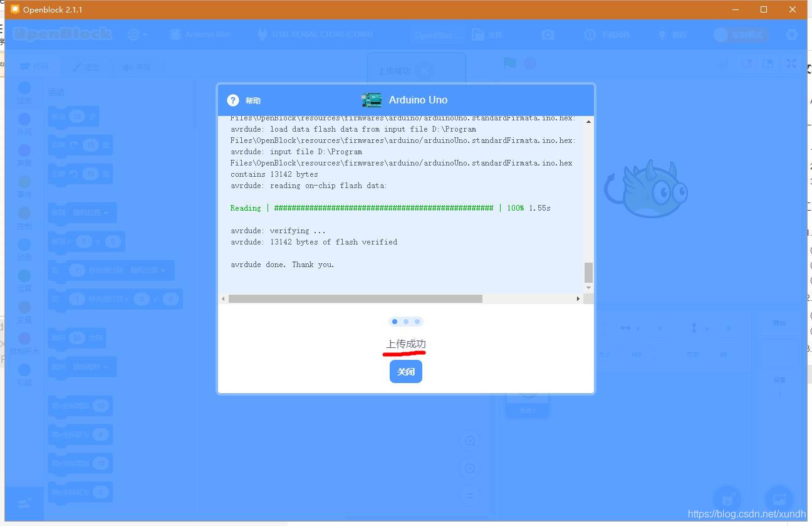Image resolution: width=812 pixels, height=526 pixels.
Task: Click the Arduino Uno device selector in menu bar
Action: tap(200, 34)
